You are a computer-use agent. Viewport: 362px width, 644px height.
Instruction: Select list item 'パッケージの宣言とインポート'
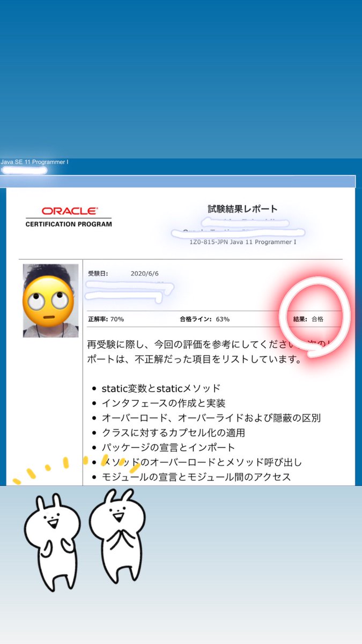[168, 447]
